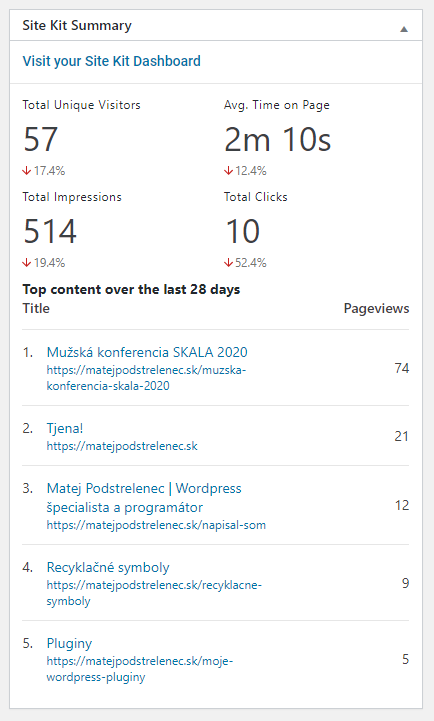
Task: Open the recyklacne-symboly URL link
Action: tap(154, 593)
